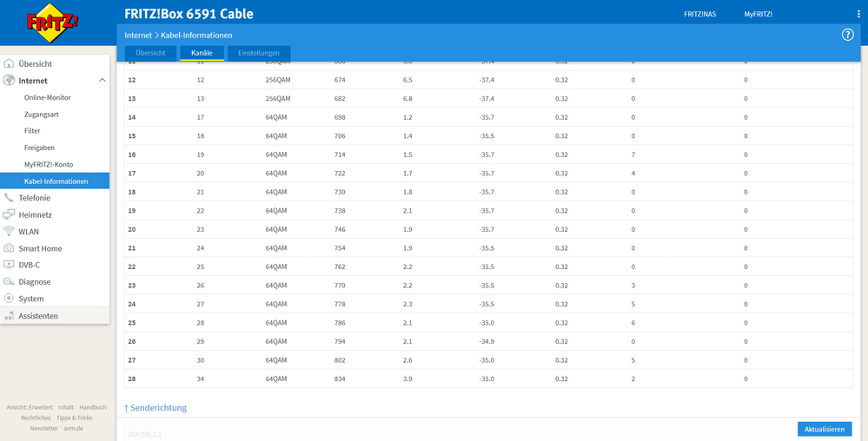Open Telefonie menu

click(x=35, y=198)
